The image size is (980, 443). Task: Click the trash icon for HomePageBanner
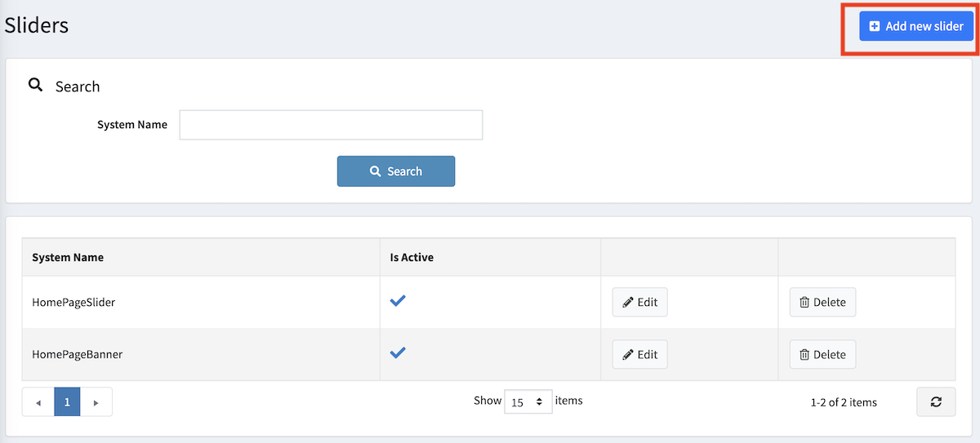[x=804, y=355]
